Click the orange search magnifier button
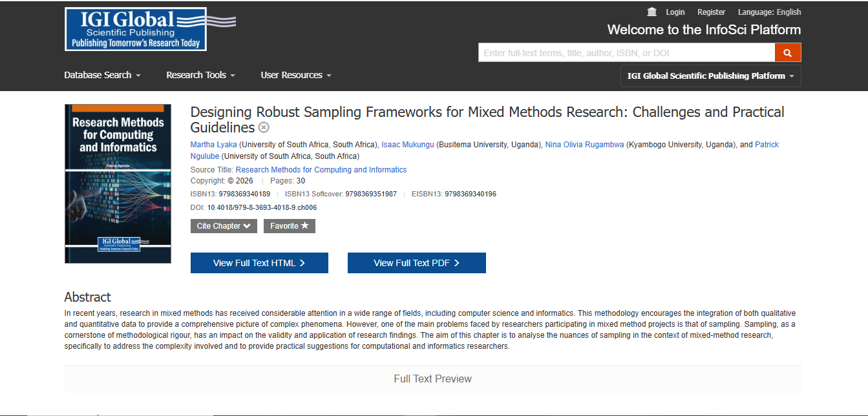This screenshot has width=868, height=416. 787,53
